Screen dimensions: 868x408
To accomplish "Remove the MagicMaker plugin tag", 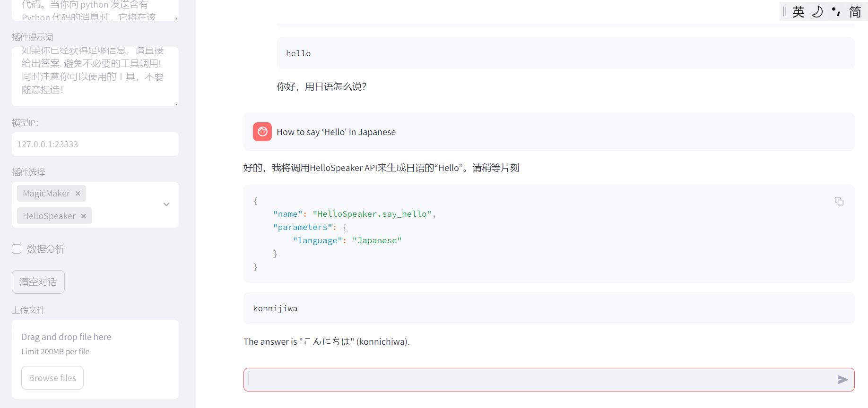I will point(78,193).
